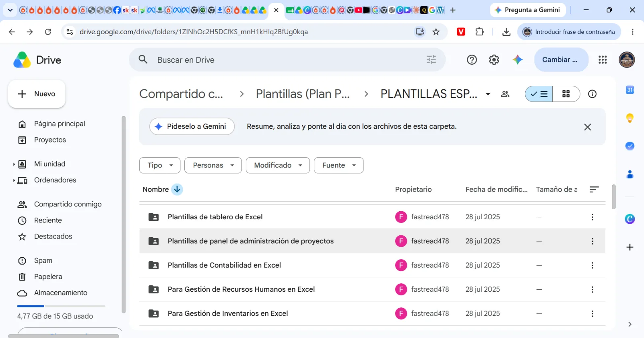Open advanced search filter options
The image size is (644, 338).
(x=431, y=60)
